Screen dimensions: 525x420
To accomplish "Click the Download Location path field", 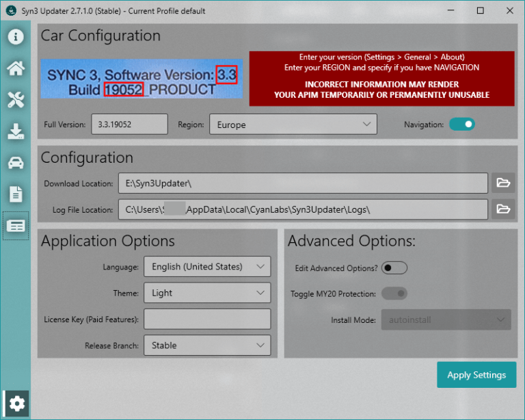I will pyautogui.click(x=303, y=183).
